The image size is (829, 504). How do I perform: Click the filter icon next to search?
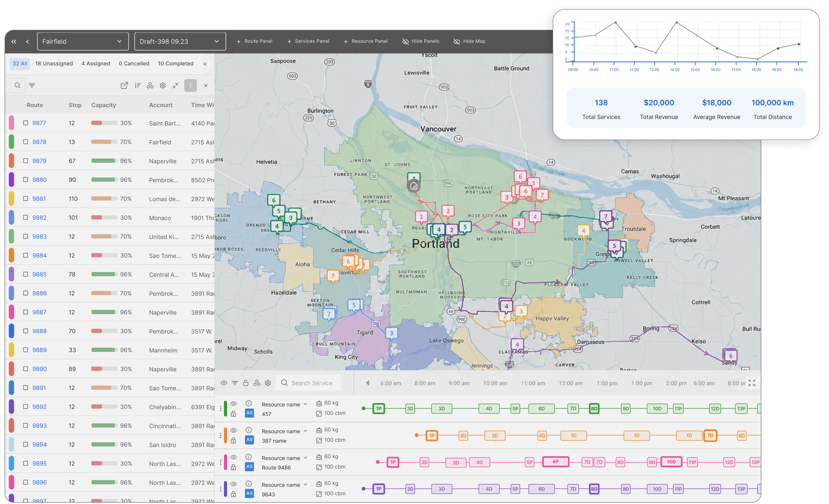point(32,86)
